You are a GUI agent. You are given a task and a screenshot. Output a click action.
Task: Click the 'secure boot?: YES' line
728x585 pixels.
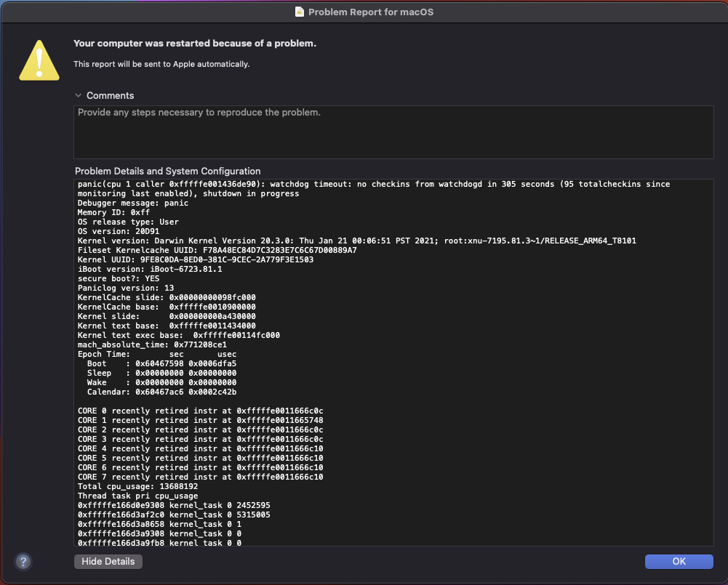click(x=119, y=278)
